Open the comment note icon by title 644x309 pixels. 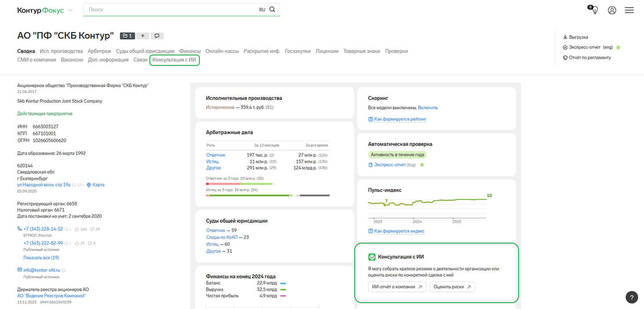click(157, 36)
